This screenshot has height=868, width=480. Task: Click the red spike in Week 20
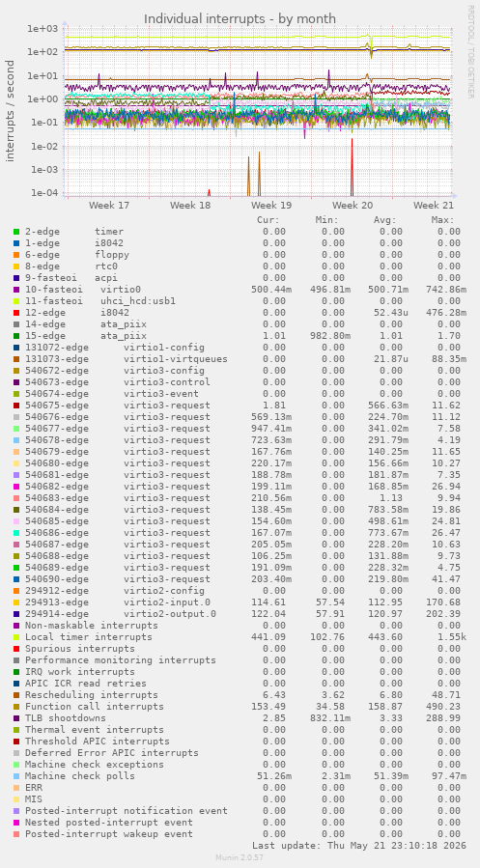coord(353,166)
